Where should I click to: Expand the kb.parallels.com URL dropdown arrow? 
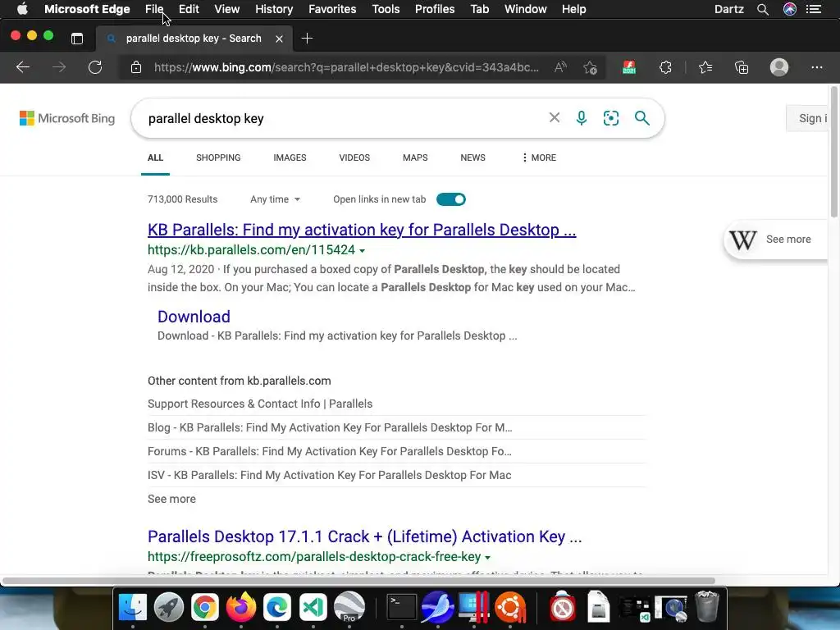point(362,251)
